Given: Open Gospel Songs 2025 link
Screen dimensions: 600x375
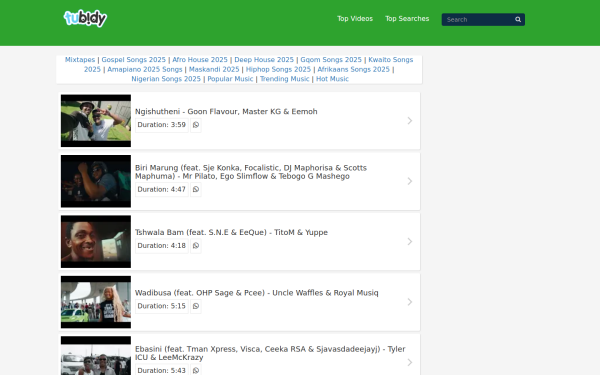Looking at the screenshot, I should pos(134,60).
